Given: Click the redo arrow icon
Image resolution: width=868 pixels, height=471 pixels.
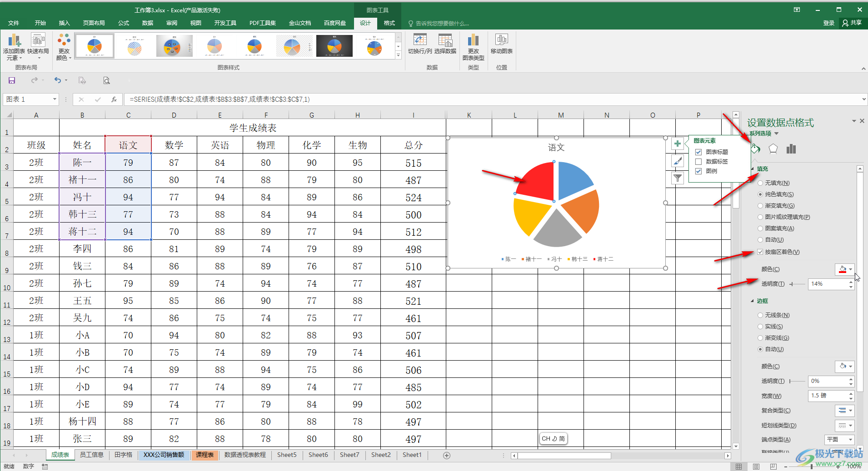Looking at the screenshot, I should click(x=35, y=80).
